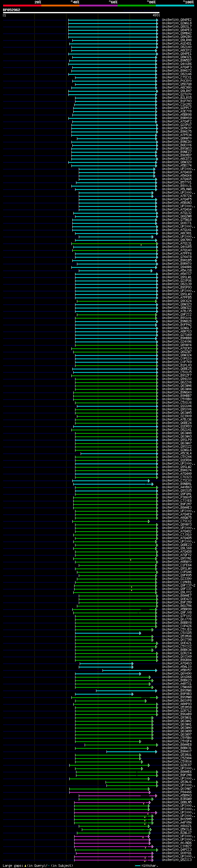Select the UniRef100_Q4PCC3 entry

tap(177, 850)
